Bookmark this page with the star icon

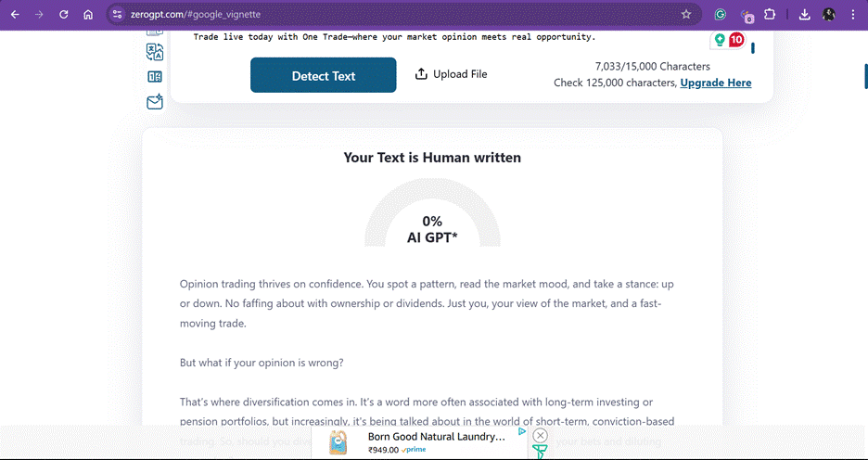[686, 15]
